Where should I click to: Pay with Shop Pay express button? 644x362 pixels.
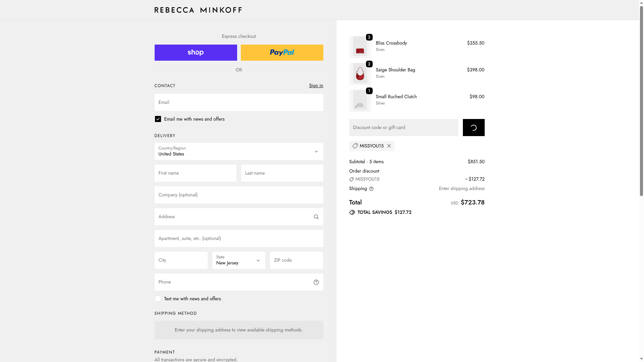196,53
